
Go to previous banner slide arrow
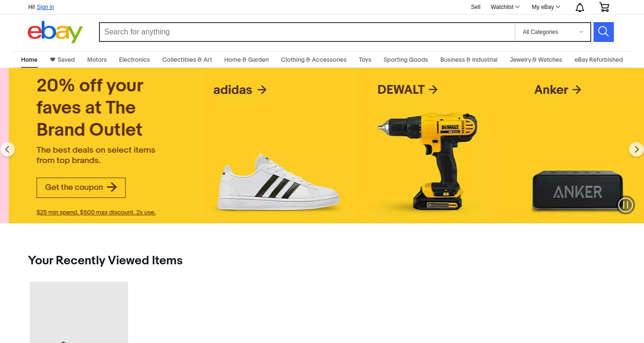[7, 150]
